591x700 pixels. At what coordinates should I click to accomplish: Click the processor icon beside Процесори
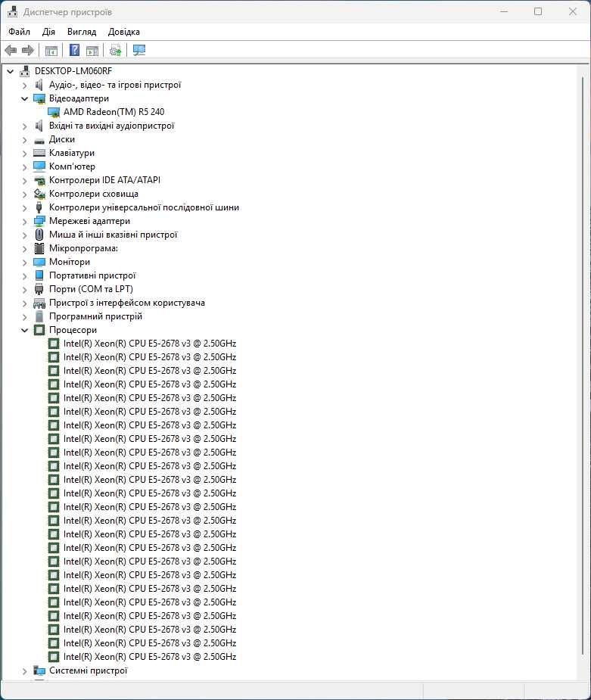[x=39, y=330]
